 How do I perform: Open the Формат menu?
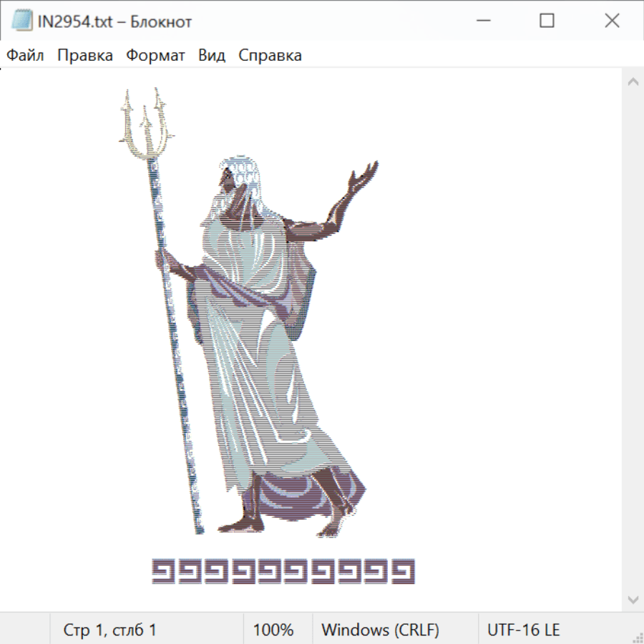tap(155, 56)
